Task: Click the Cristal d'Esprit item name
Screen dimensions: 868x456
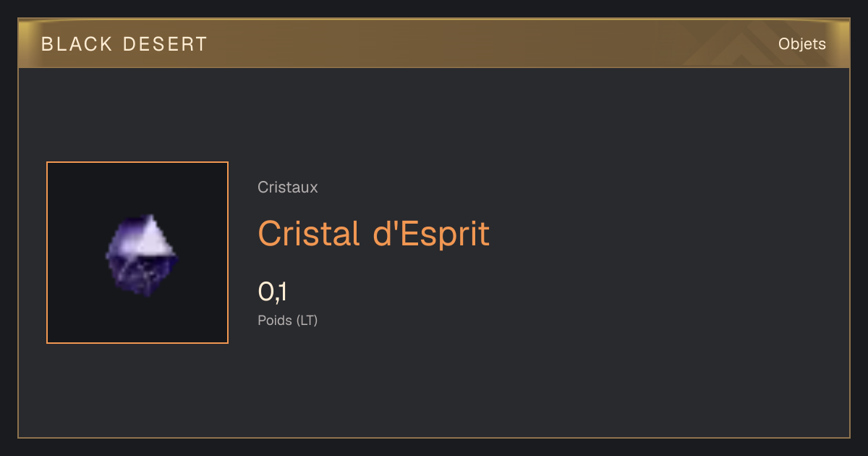Action: [x=374, y=234]
